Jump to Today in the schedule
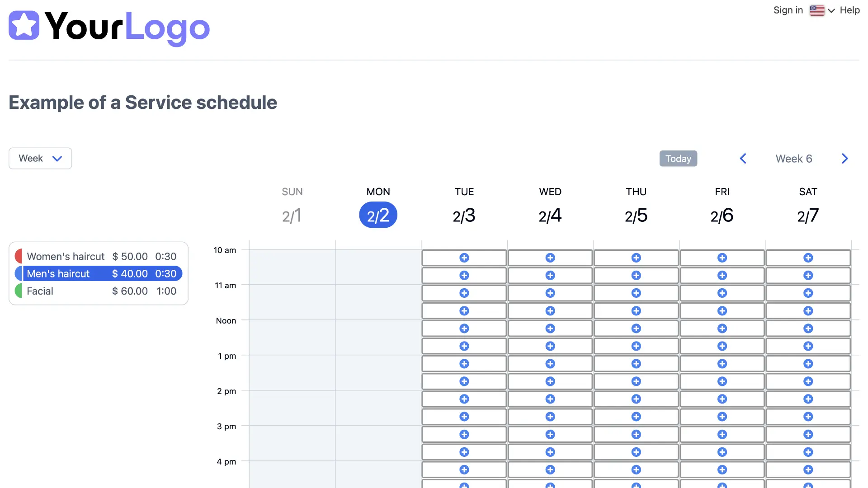The image size is (868, 488). pyautogui.click(x=678, y=159)
